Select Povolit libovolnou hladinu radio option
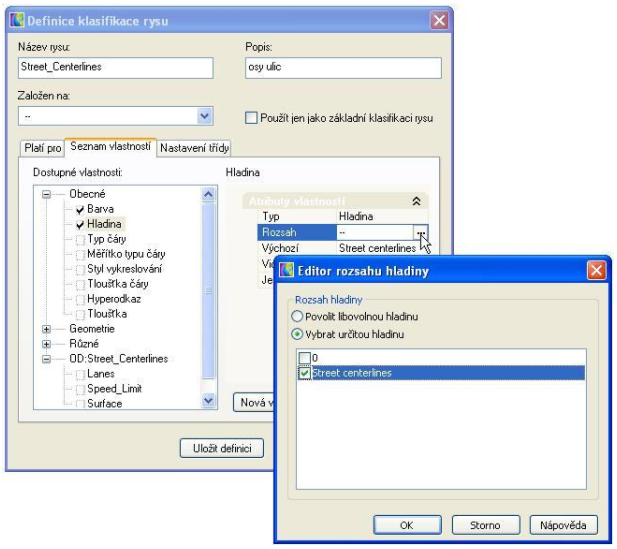Viewport: 617px width, 549px height. (x=297, y=318)
